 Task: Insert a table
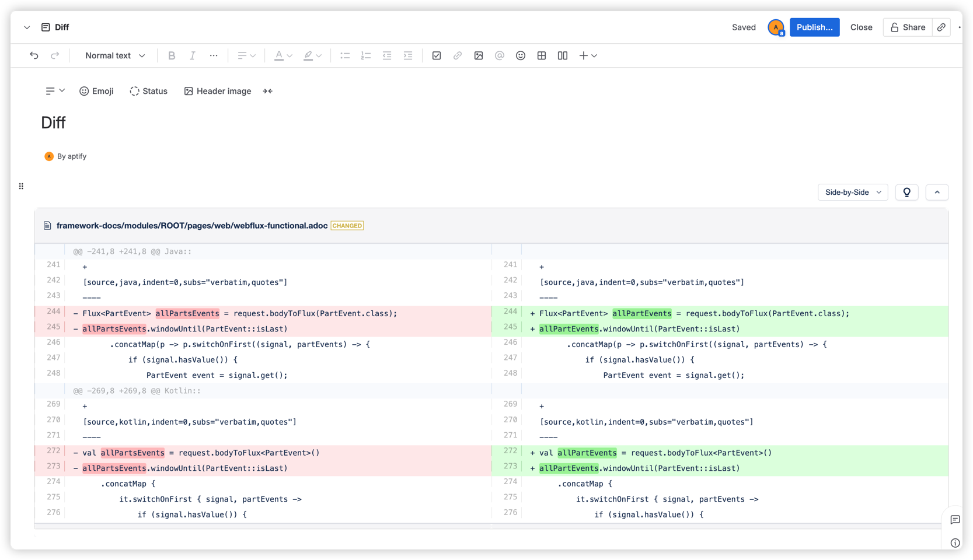542,55
